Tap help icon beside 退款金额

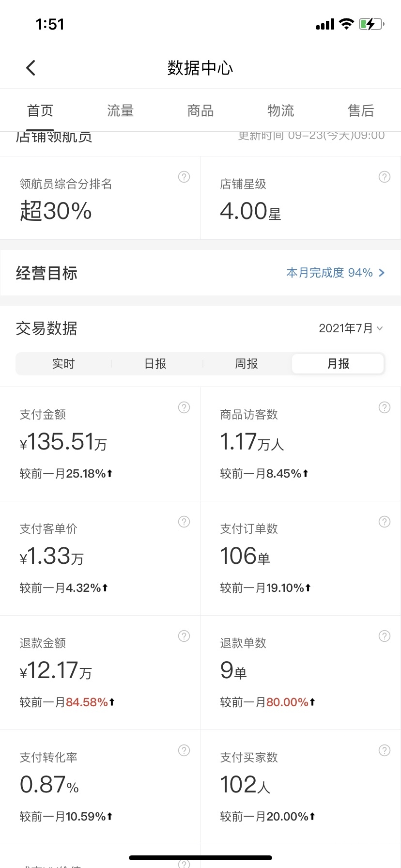pyautogui.click(x=184, y=636)
